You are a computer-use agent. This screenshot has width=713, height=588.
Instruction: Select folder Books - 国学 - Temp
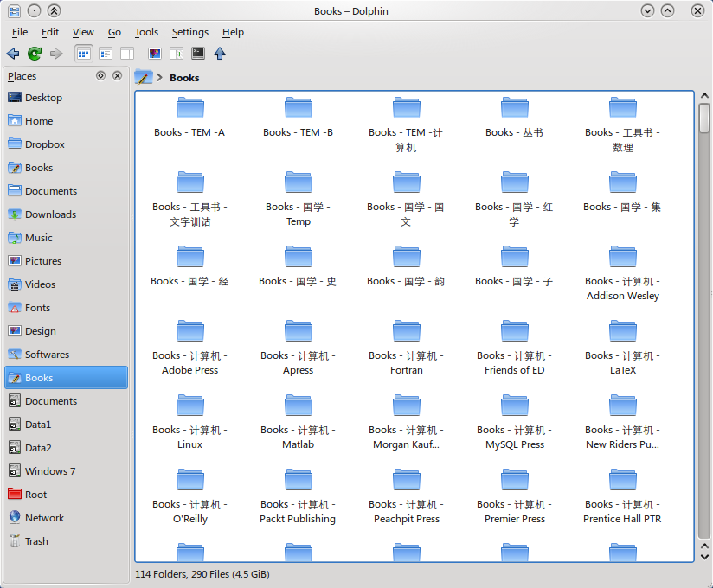(x=298, y=199)
